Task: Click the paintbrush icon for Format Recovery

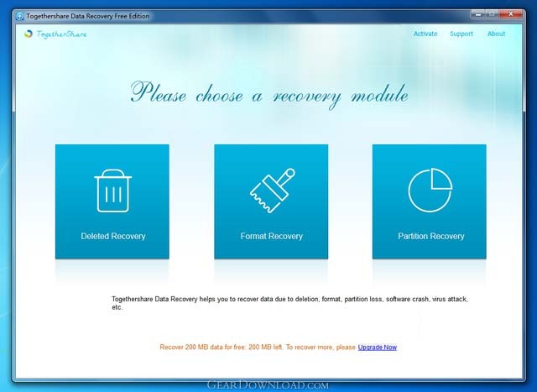Action: point(272,191)
